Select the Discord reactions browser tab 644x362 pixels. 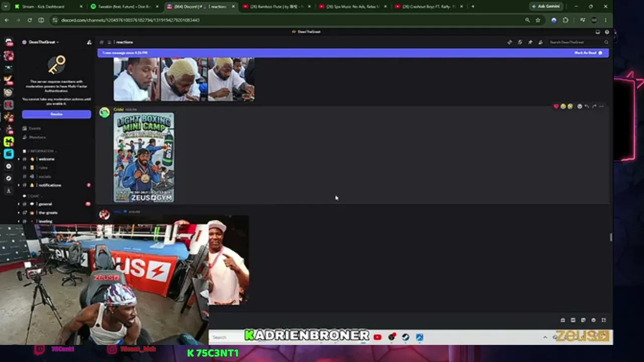200,7
